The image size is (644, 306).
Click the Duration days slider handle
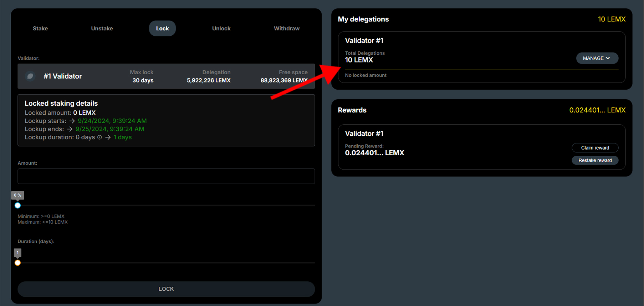pos(17,263)
